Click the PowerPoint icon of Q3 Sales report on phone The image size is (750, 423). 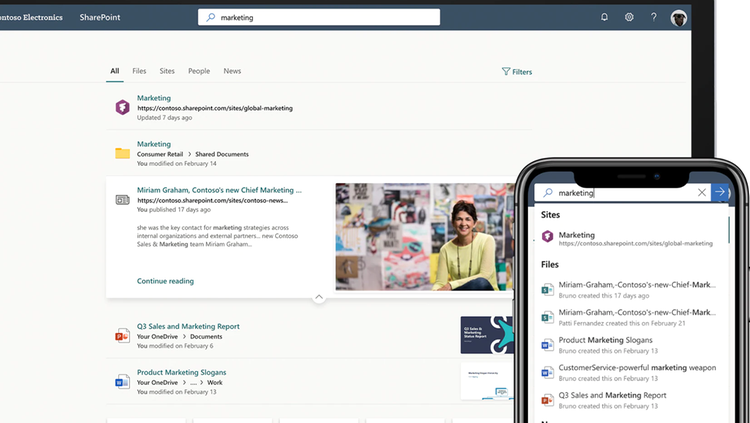(x=547, y=400)
